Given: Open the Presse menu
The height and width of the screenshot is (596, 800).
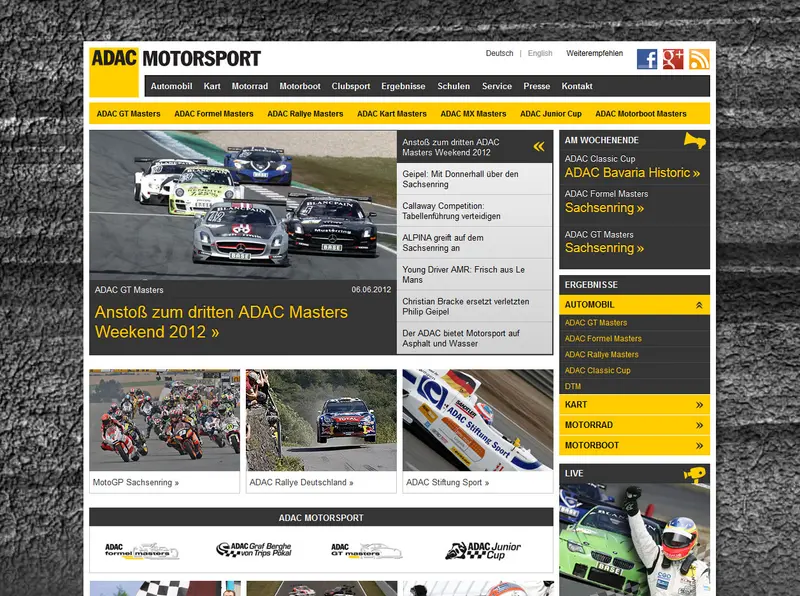Looking at the screenshot, I should pyautogui.click(x=536, y=86).
